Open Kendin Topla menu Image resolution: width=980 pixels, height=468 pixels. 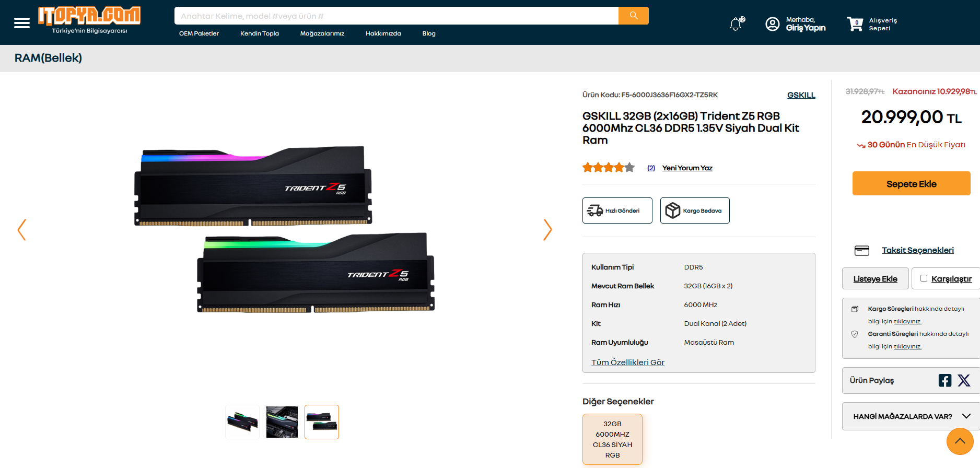tap(260, 33)
